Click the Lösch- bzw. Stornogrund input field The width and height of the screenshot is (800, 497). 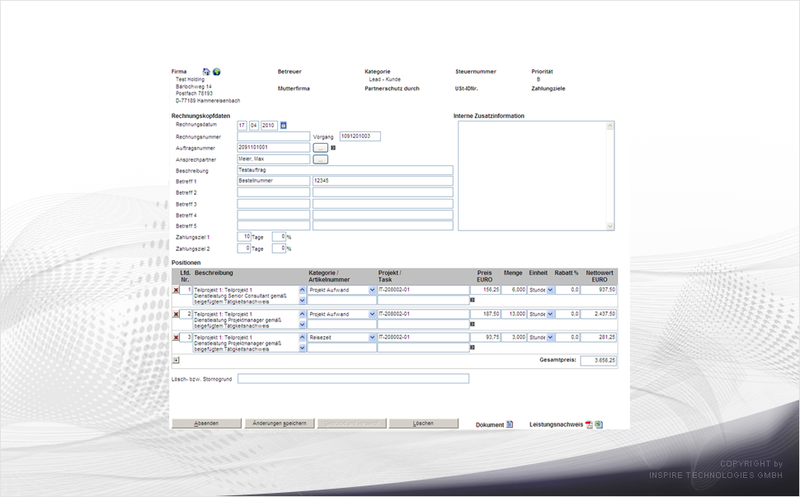353,379
